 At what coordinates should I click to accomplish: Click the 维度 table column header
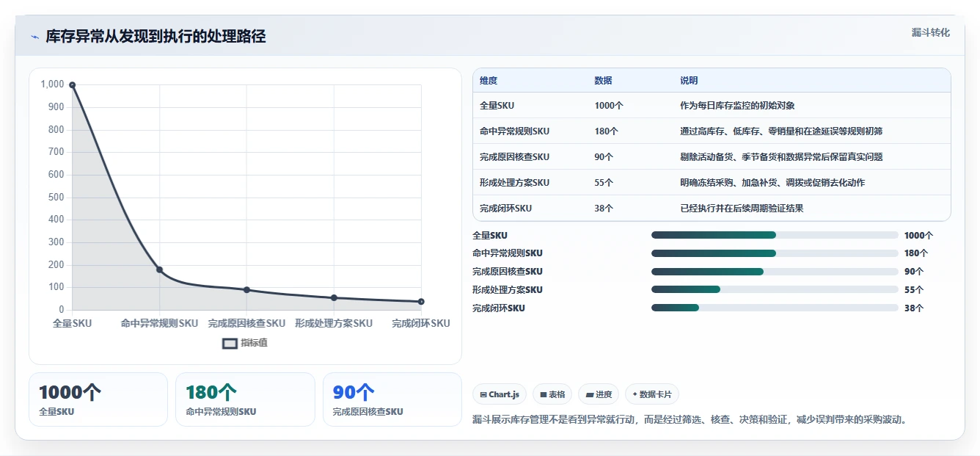(x=489, y=81)
